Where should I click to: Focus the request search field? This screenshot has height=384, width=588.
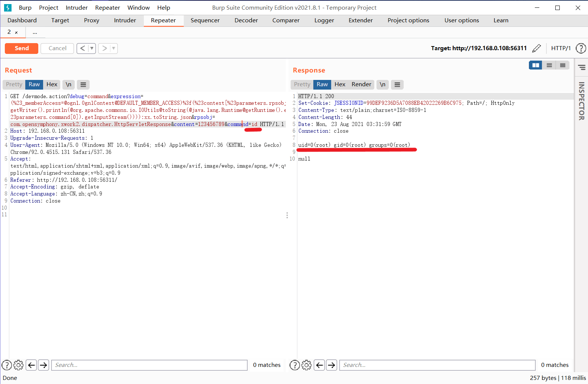(149, 365)
